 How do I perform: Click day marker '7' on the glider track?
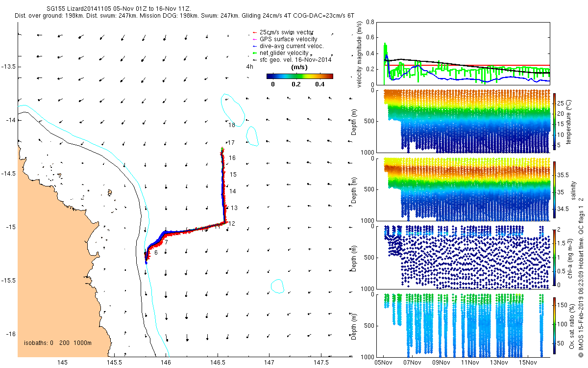[167, 242]
